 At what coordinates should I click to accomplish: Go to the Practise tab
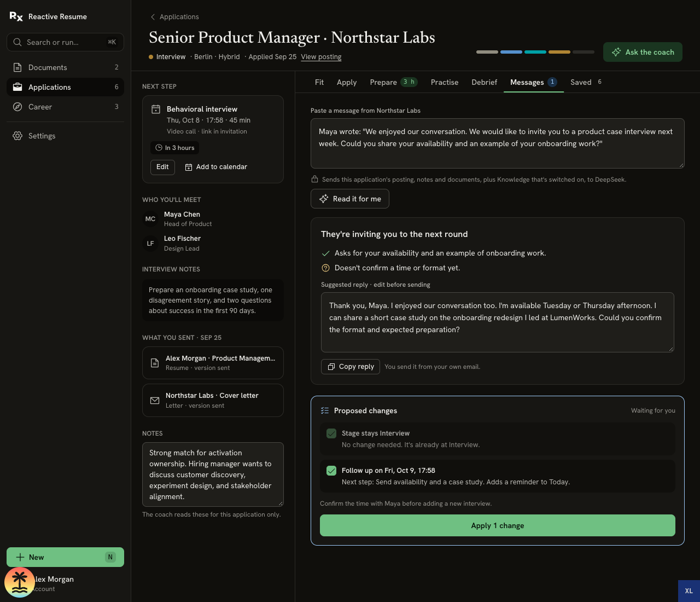coord(445,82)
